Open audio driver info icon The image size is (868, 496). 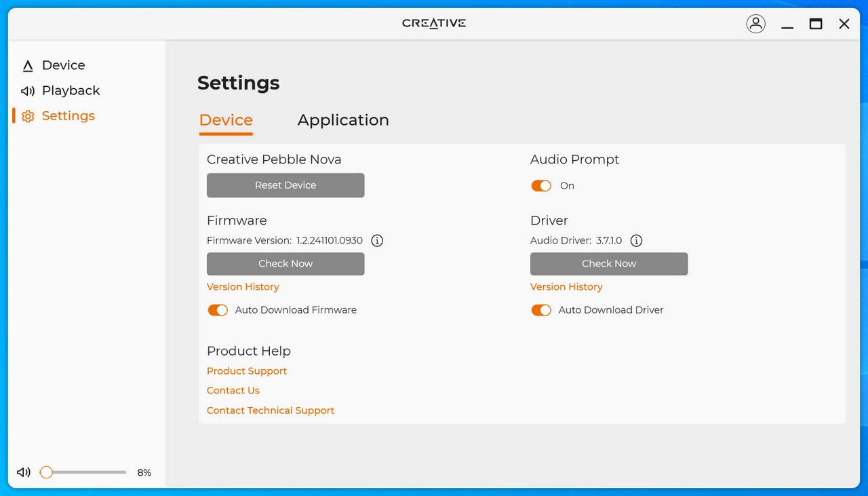(x=636, y=240)
